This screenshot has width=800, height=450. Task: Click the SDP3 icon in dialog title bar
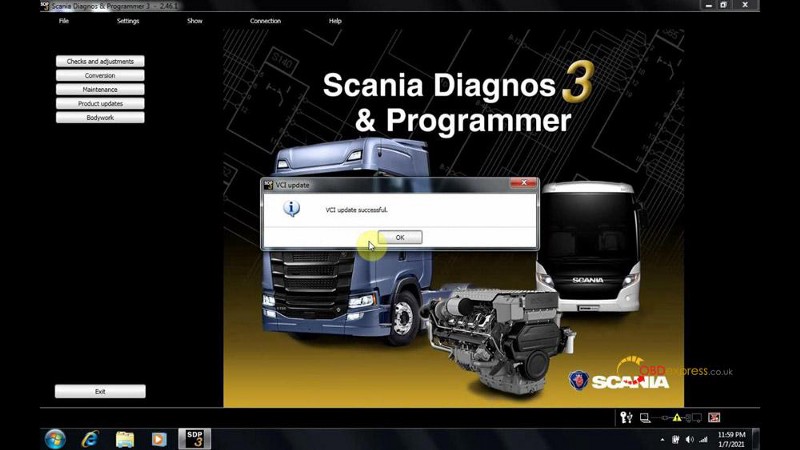tap(268, 185)
